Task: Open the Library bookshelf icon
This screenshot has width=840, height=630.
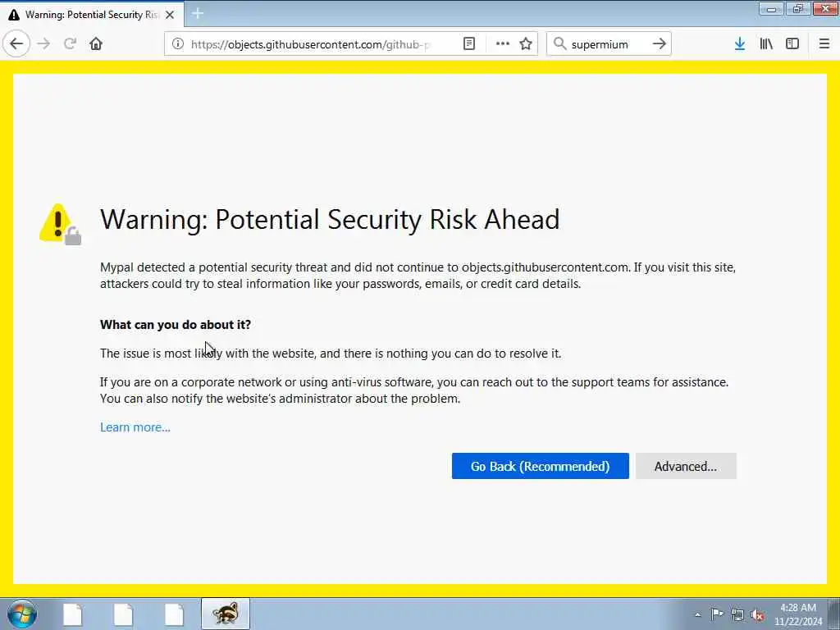Action: (766, 44)
